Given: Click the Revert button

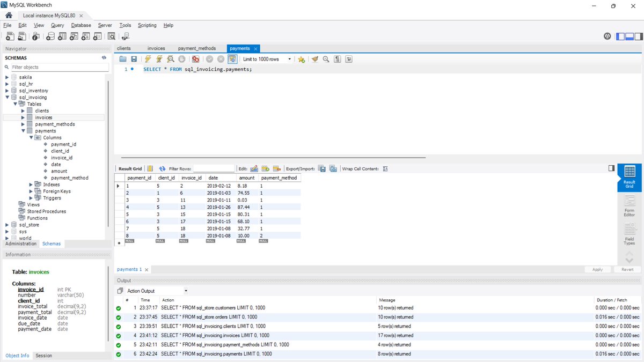Looking at the screenshot, I should 627,270.
